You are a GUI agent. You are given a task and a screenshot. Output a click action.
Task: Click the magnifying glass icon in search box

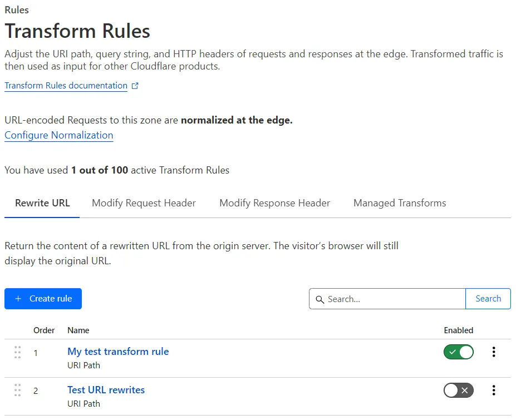(320, 299)
